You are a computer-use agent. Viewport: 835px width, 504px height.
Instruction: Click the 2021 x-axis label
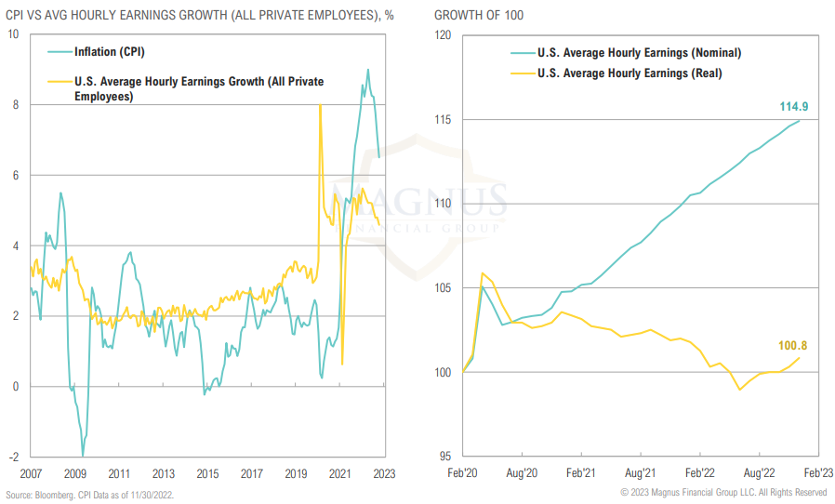pyautogui.click(x=340, y=473)
